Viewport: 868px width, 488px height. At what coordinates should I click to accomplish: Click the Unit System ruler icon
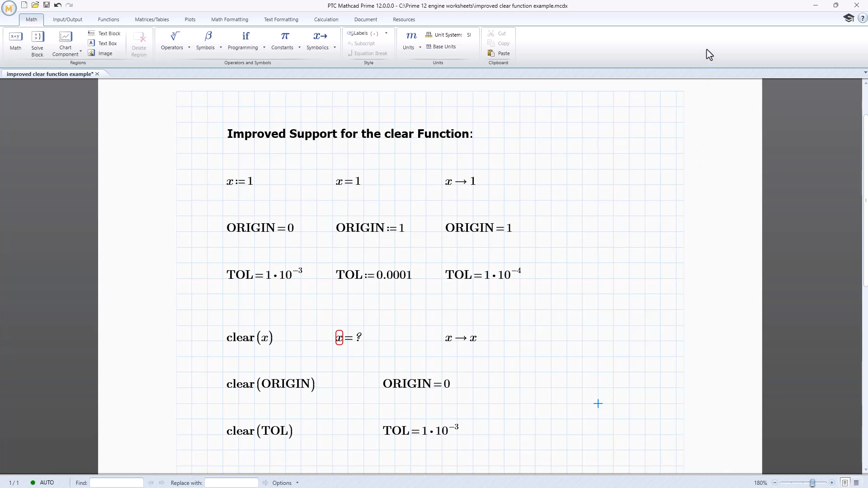click(429, 35)
